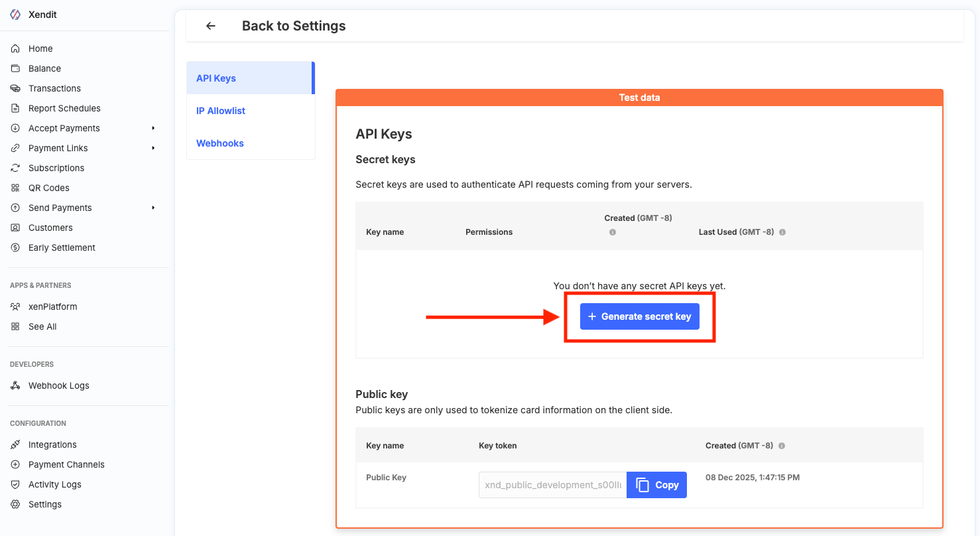Click the Transactions coins icon
This screenshot has height=536, width=980.
point(15,88)
